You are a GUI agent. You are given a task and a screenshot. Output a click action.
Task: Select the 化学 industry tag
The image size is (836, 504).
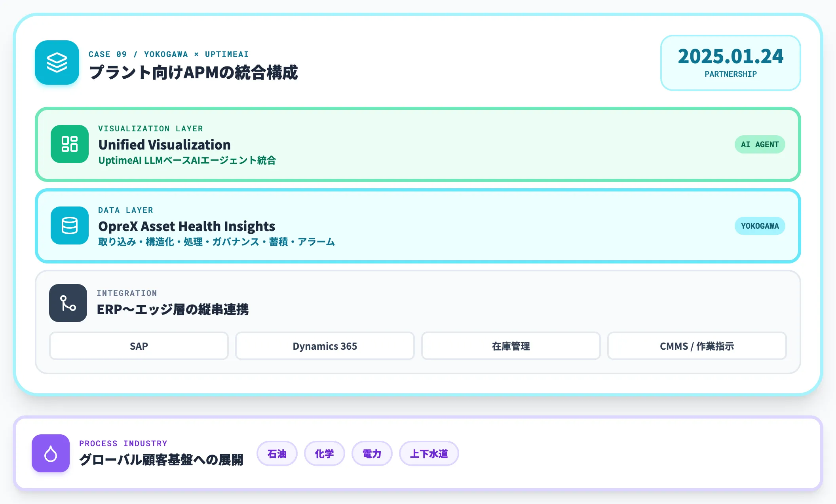tap(325, 453)
